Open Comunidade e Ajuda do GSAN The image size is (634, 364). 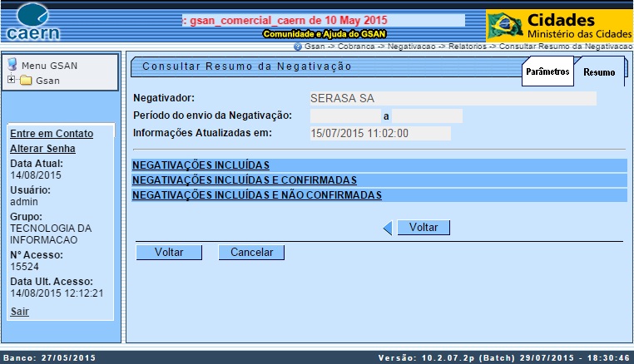pyautogui.click(x=324, y=34)
